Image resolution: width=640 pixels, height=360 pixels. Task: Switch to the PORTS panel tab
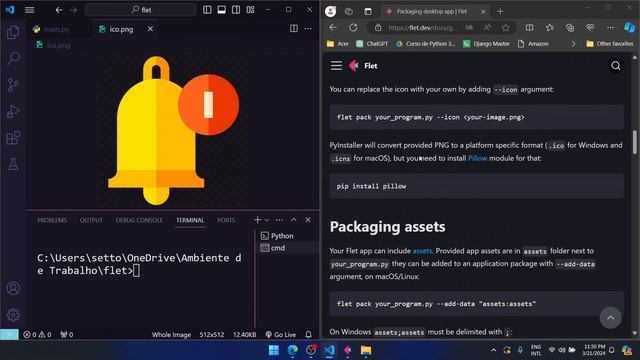click(226, 220)
